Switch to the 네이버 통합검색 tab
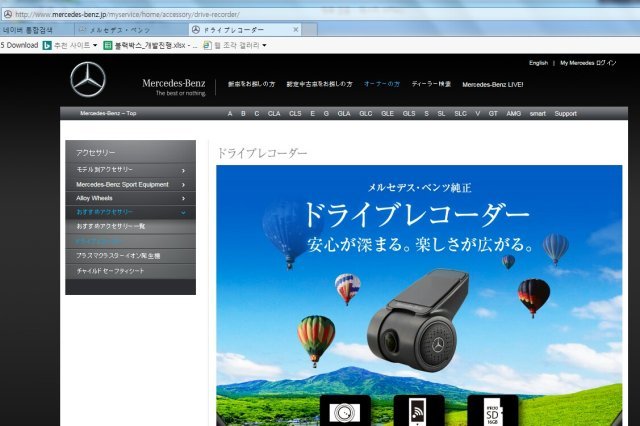 [x=37, y=30]
